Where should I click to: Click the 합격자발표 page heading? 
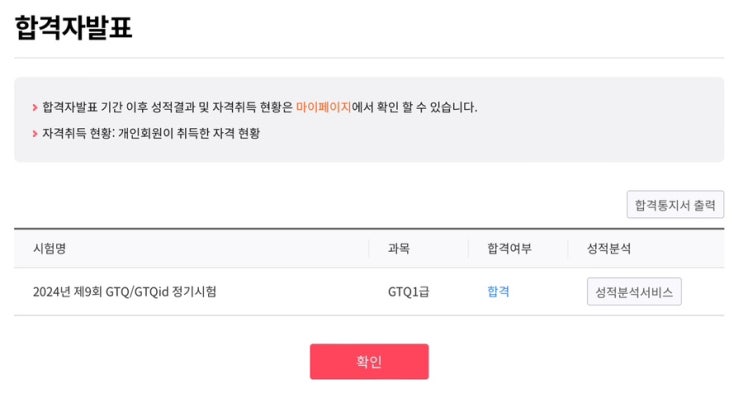tap(74, 27)
